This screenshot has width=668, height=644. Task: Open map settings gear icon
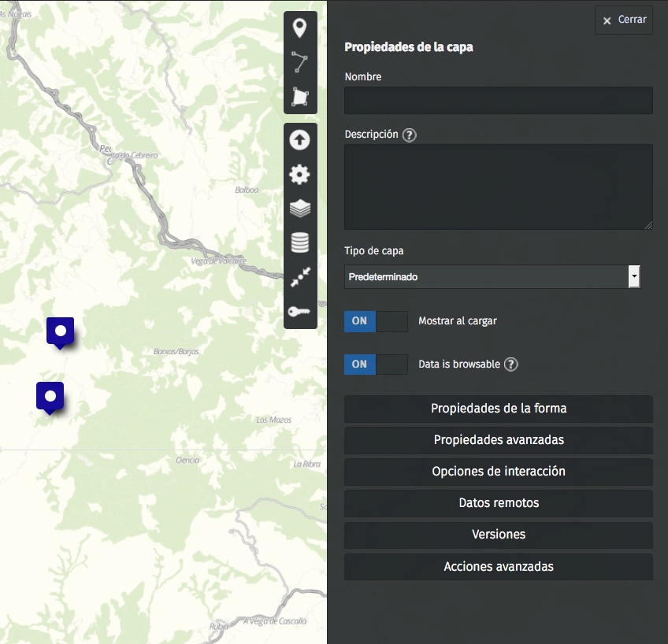300,175
